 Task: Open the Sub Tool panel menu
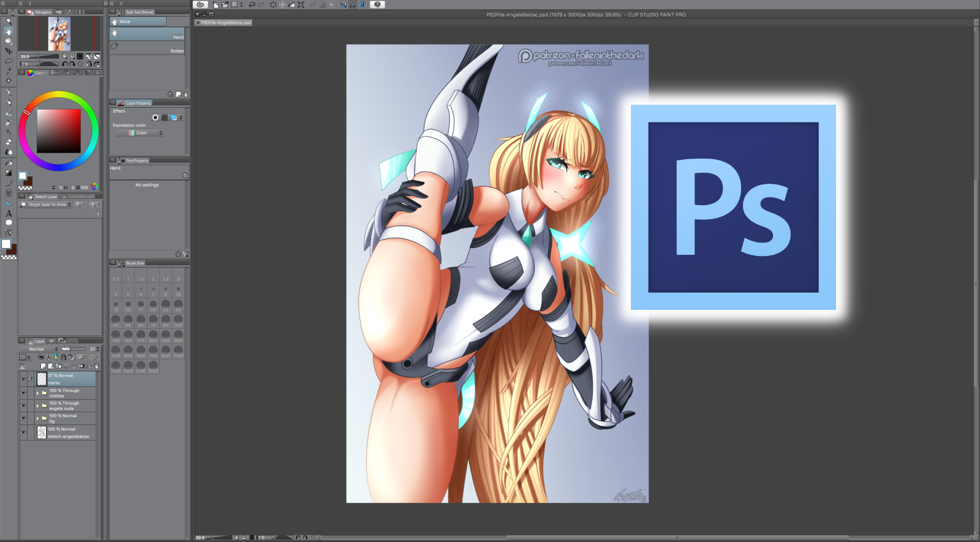tap(113, 12)
